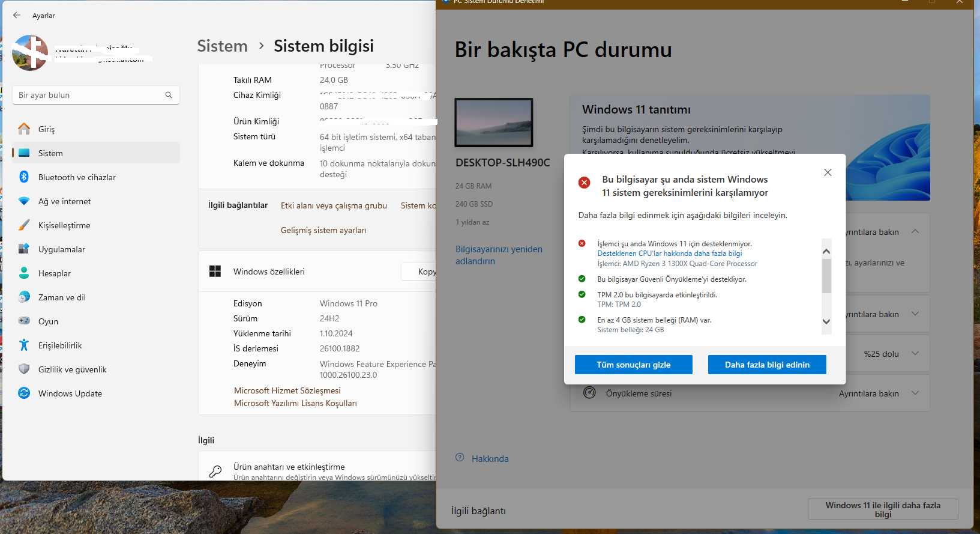Click the 'Sistem' breadcrumb in the page header
The width and height of the screenshot is (980, 534).
[x=222, y=46]
